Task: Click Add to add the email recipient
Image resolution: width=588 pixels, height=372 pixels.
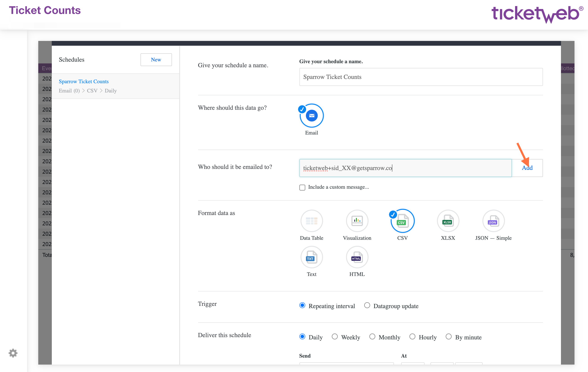Action: [527, 168]
